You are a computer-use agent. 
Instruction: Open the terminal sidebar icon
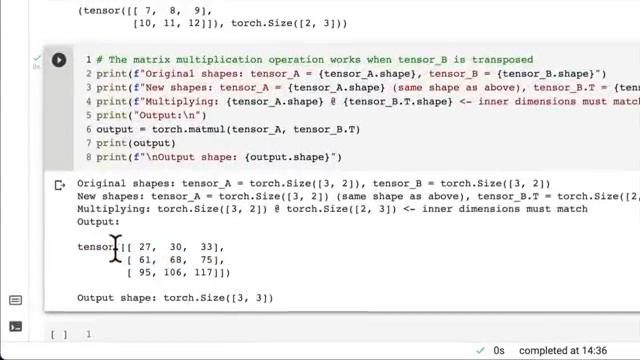click(16, 327)
